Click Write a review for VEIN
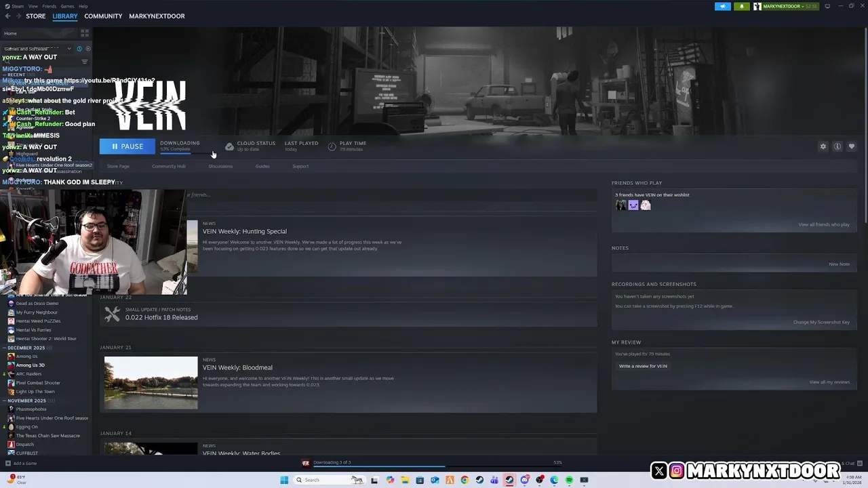Screen dimensions: 868x488 point(643,366)
